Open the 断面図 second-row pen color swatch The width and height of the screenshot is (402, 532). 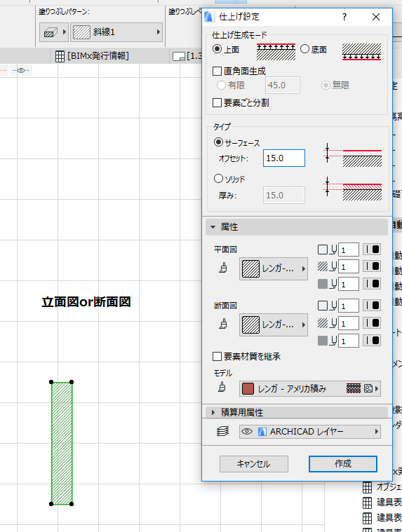372,323
